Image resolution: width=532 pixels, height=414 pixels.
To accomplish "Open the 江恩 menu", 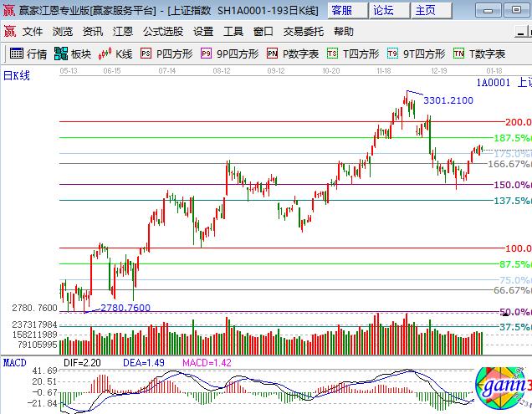I will pyautogui.click(x=123, y=31).
